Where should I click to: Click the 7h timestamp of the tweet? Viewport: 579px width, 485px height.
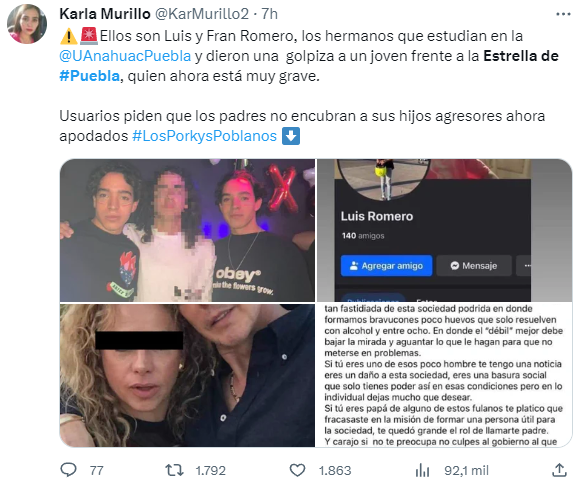tap(270, 14)
